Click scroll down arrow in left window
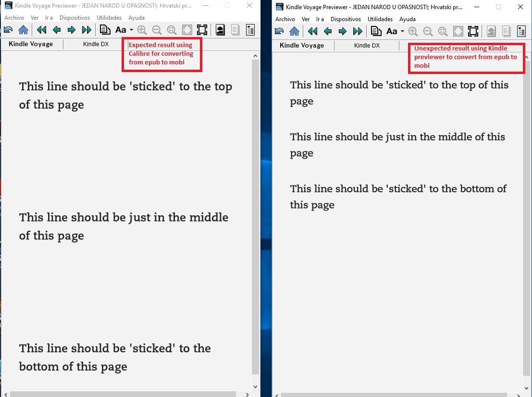The width and height of the screenshot is (532, 397). tap(256, 386)
